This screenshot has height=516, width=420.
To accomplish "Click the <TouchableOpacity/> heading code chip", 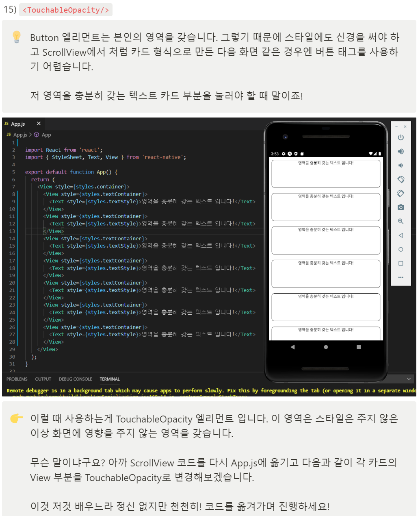I will (x=66, y=10).
